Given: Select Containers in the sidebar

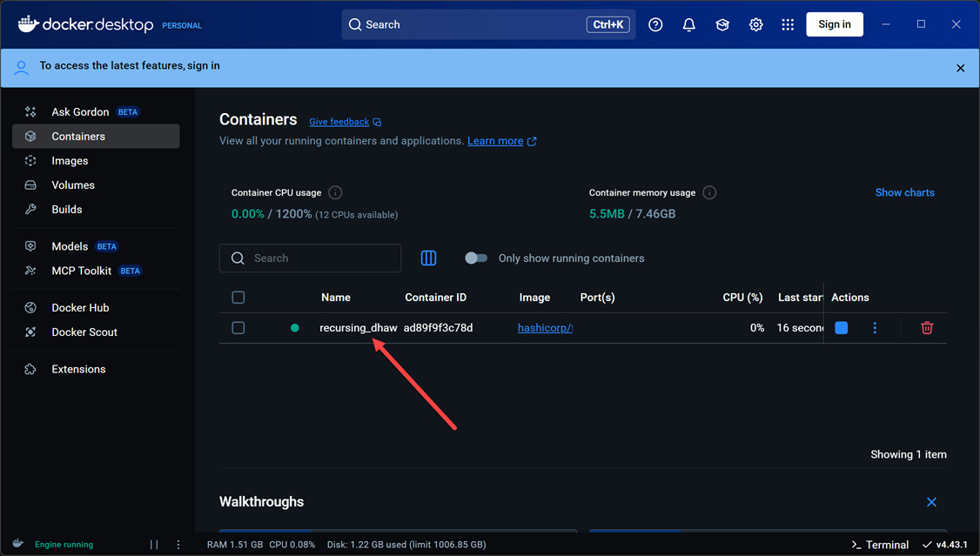Looking at the screenshot, I should point(96,137).
